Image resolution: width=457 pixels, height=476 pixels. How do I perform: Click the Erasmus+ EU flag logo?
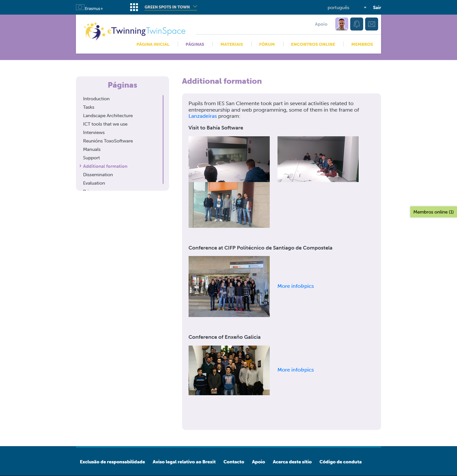89,7
